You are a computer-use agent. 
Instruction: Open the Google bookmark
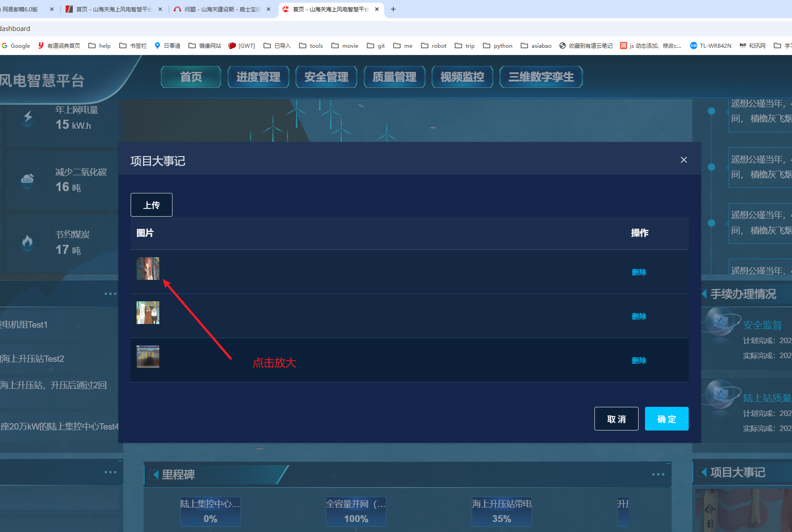click(x=16, y=46)
